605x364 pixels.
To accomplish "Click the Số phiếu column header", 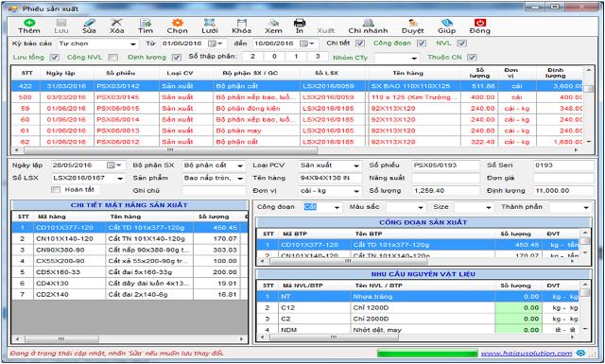I will pos(120,73).
